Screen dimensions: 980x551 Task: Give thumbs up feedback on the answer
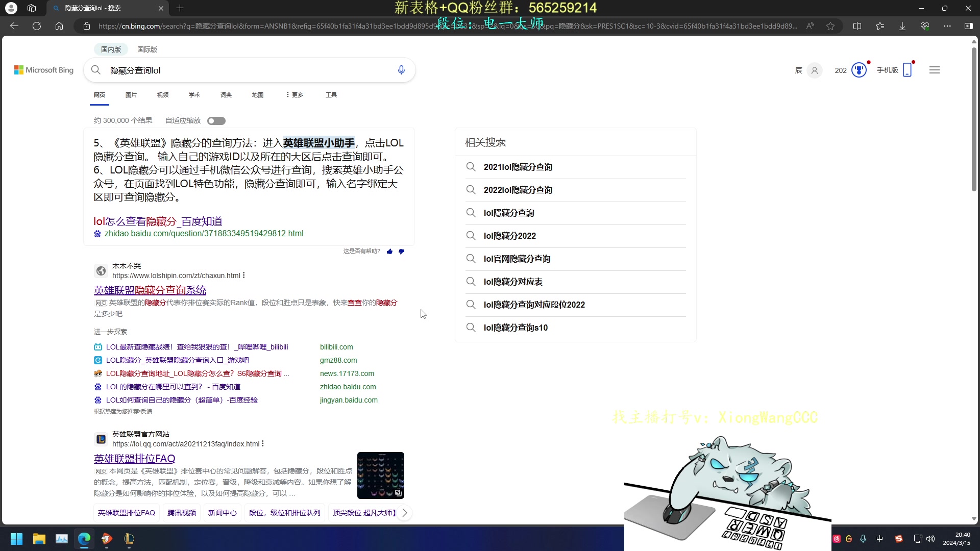[390, 251]
